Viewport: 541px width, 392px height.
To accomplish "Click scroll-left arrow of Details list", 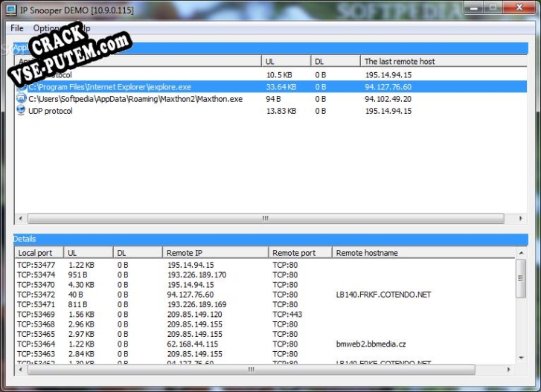I will coord(21,370).
